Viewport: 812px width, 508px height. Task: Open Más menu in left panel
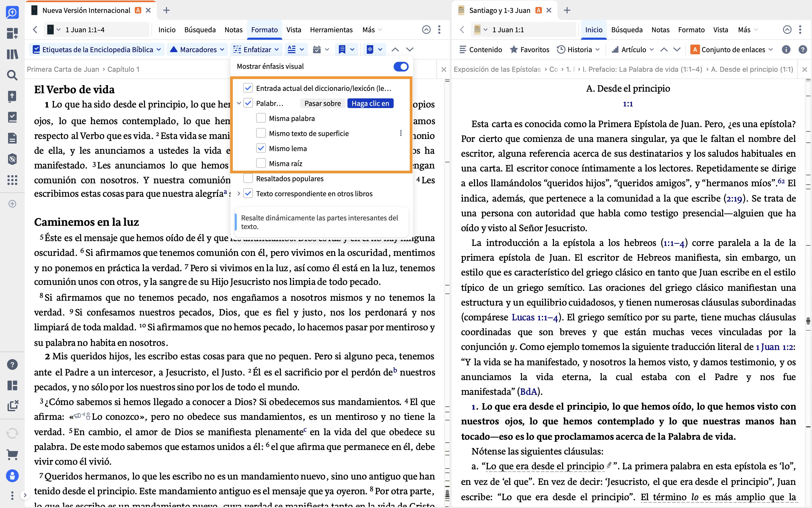[372, 30]
